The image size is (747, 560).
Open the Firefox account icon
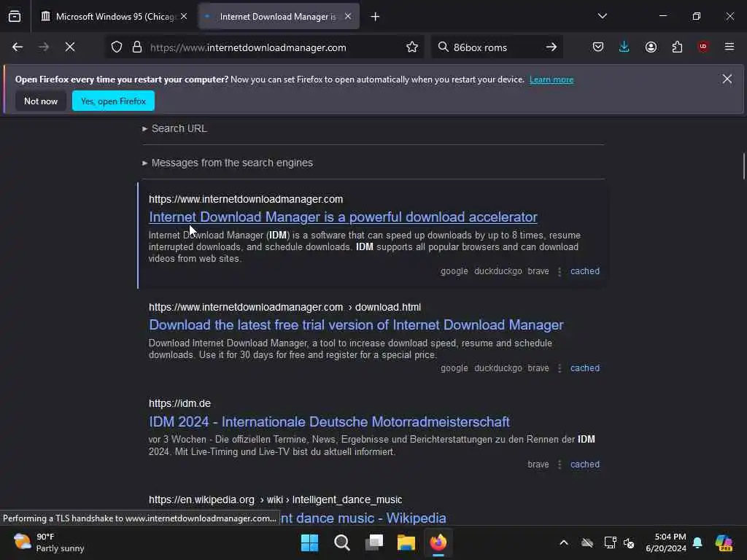point(651,47)
